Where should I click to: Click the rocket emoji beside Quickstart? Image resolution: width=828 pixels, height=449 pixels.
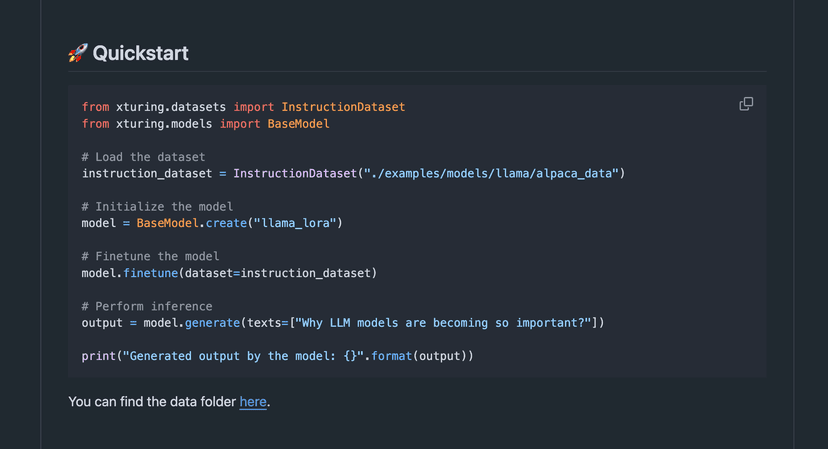pos(78,54)
